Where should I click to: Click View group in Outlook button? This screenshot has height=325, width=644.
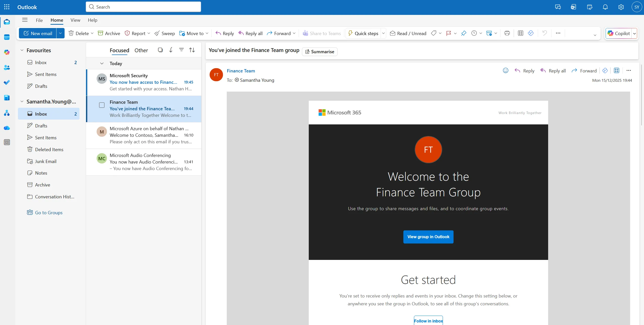point(428,237)
